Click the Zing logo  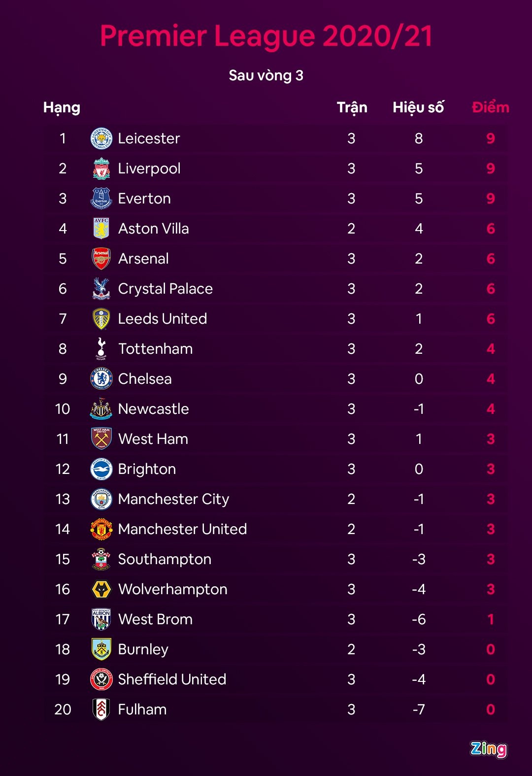[x=488, y=749]
